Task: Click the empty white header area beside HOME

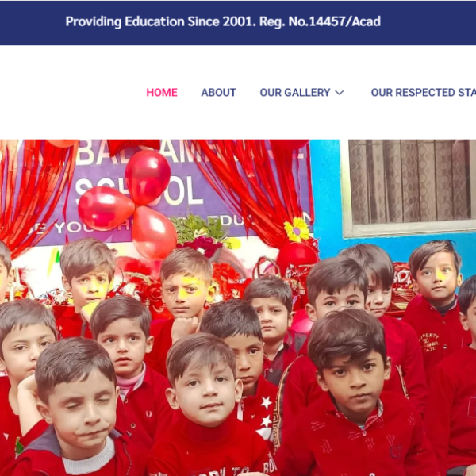Action: [x=70, y=92]
